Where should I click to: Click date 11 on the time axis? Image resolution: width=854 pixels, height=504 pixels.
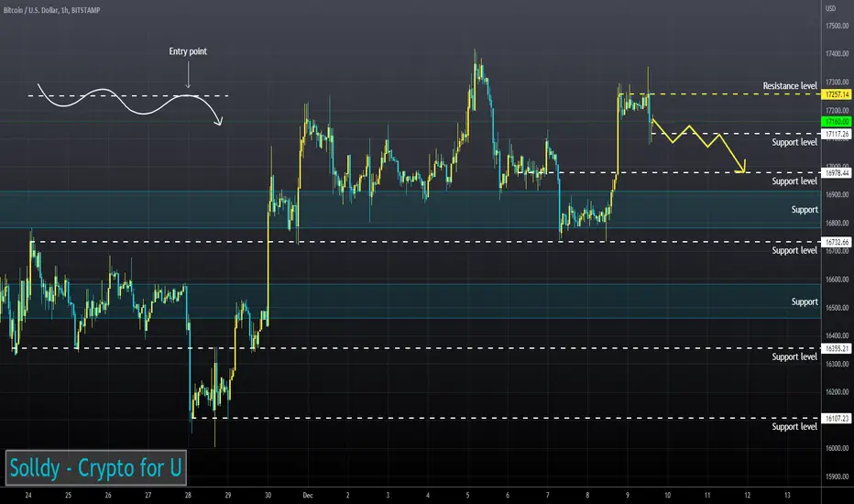click(x=707, y=495)
